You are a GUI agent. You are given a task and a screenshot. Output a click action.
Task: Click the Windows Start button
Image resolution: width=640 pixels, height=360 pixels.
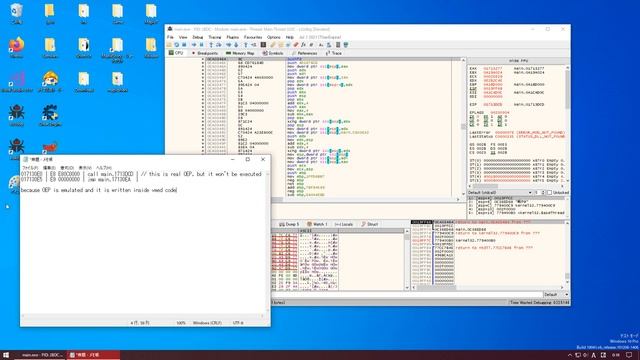[6, 355]
